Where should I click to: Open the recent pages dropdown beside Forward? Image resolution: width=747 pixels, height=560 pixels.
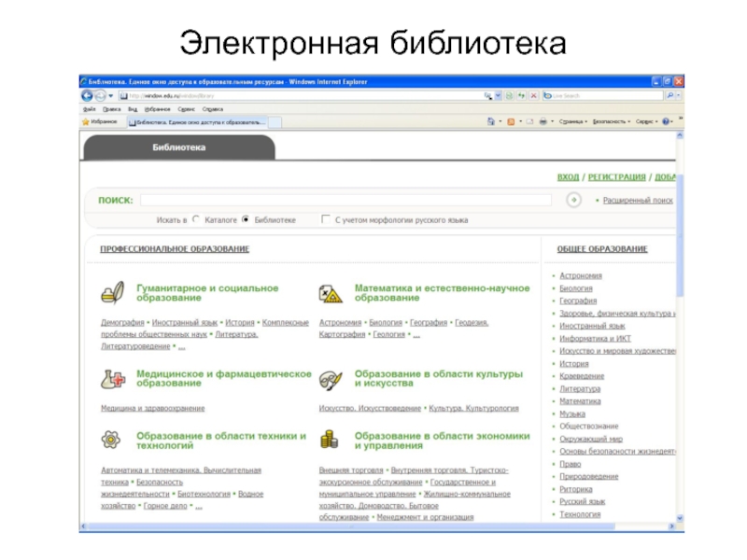(110, 96)
